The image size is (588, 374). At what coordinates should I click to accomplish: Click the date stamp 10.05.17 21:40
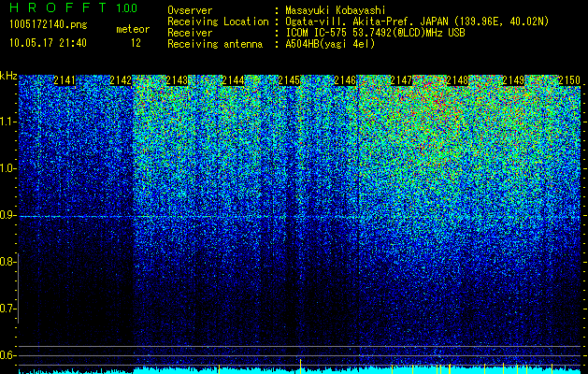point(48,43)
